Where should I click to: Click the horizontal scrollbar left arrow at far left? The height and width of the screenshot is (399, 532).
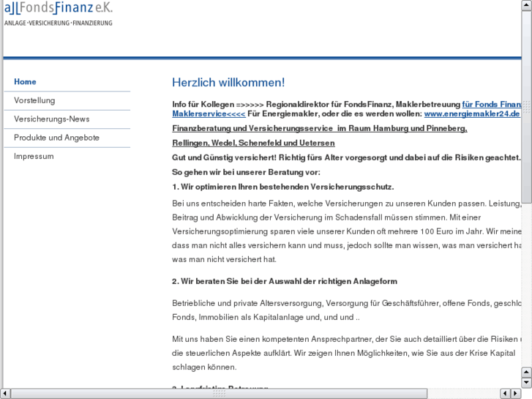coord(5,394)
